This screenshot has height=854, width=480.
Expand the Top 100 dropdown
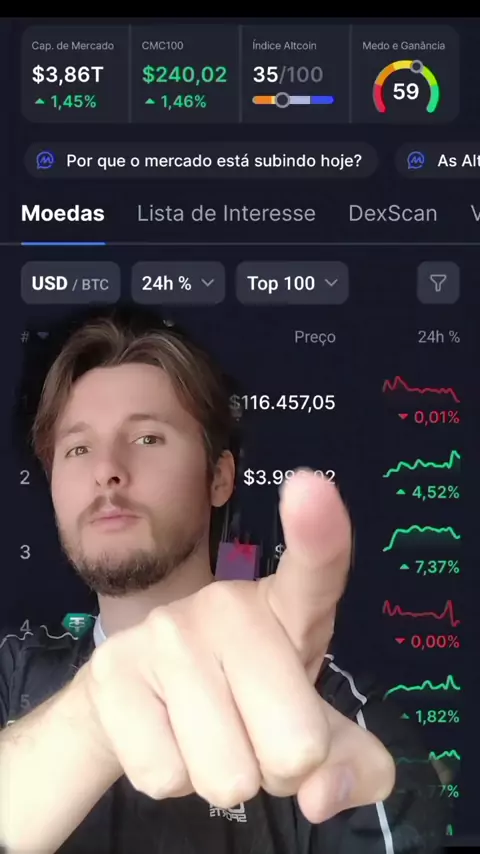click(x=292, y=283)
